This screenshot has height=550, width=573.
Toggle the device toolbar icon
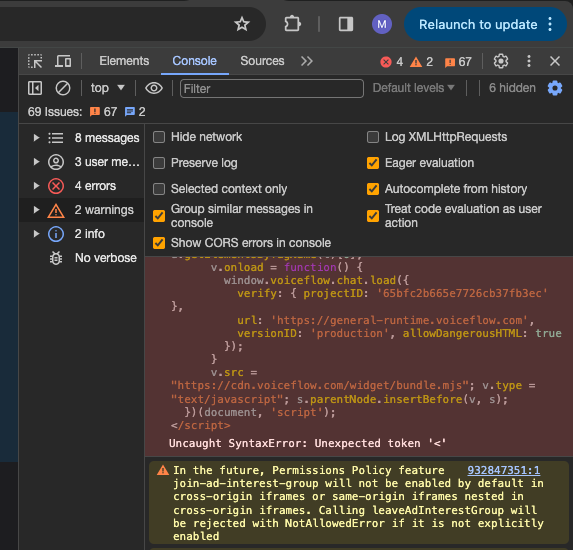[x=63, y=61]
